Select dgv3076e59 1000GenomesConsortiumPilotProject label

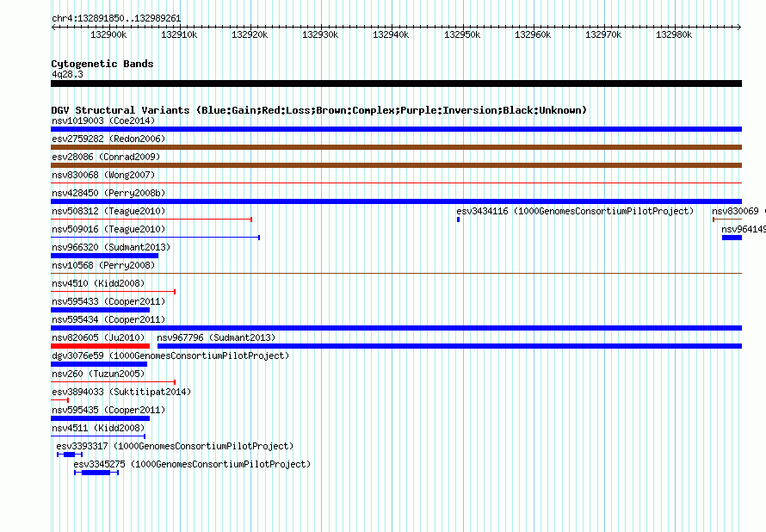click(170, 356)
